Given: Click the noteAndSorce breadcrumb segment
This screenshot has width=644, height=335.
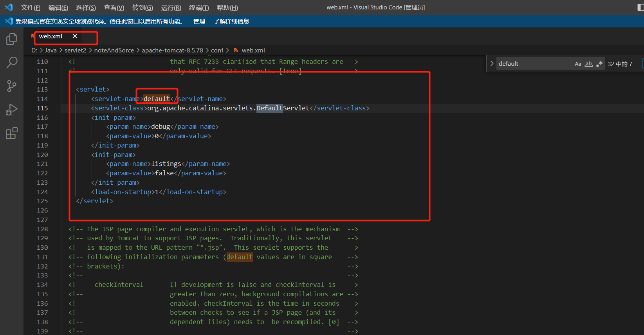Looking at the screenshot, I should click(x=114, y=50).
